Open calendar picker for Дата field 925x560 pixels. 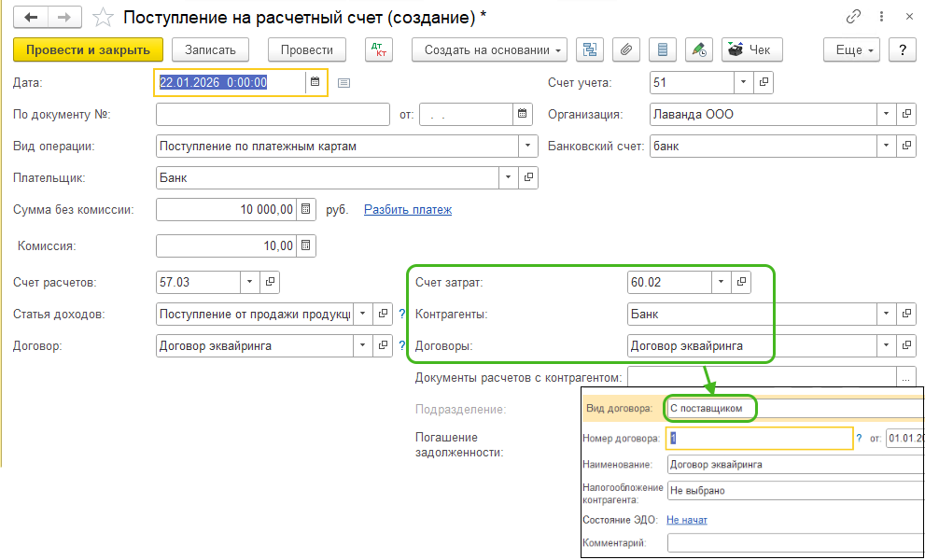[x=315, y=82]
